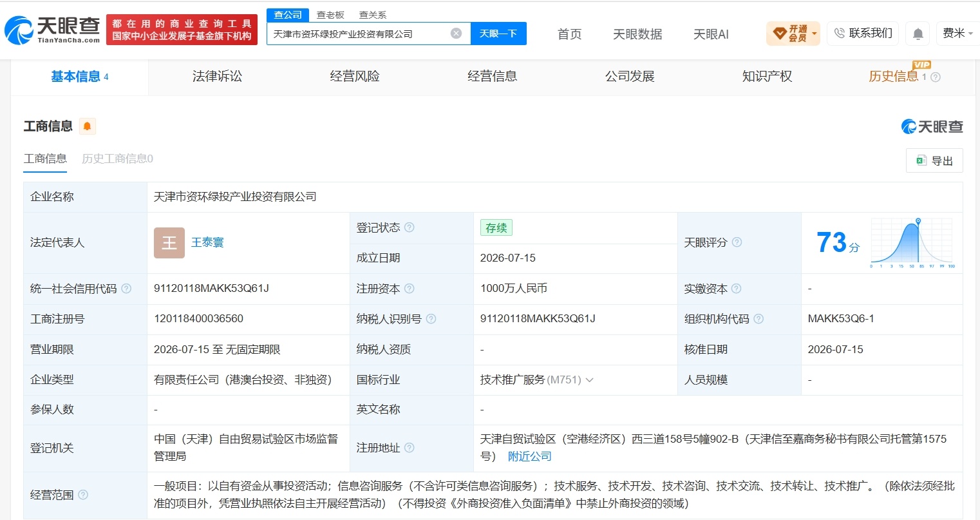This screenshot has width=980, height=520.
Task: Open help icon next to 组织机构代码
Action: [759, 319]
